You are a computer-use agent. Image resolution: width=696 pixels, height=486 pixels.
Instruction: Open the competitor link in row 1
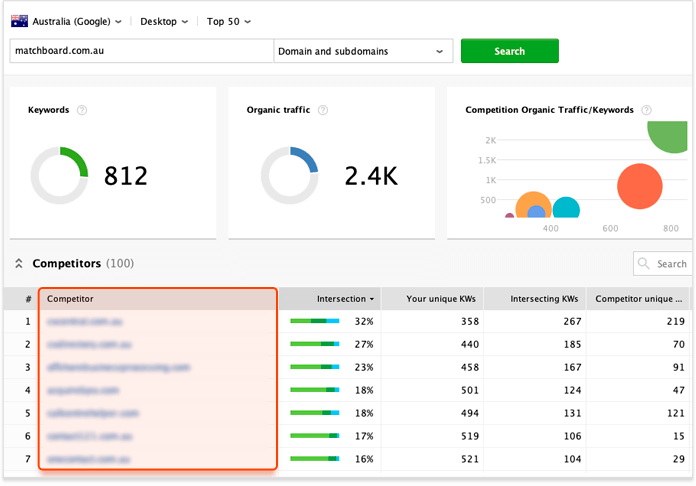(84, 321)
